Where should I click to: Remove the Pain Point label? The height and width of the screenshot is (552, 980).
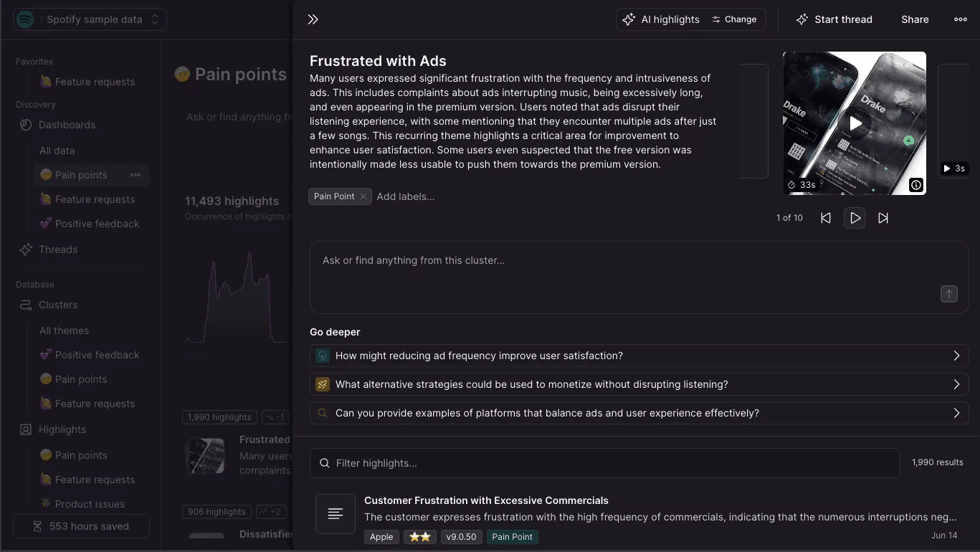(x=363, y=196)
